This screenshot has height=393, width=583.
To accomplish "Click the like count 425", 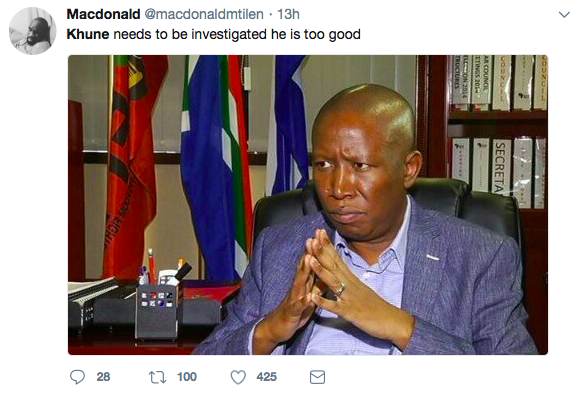I will pos(266,377).
